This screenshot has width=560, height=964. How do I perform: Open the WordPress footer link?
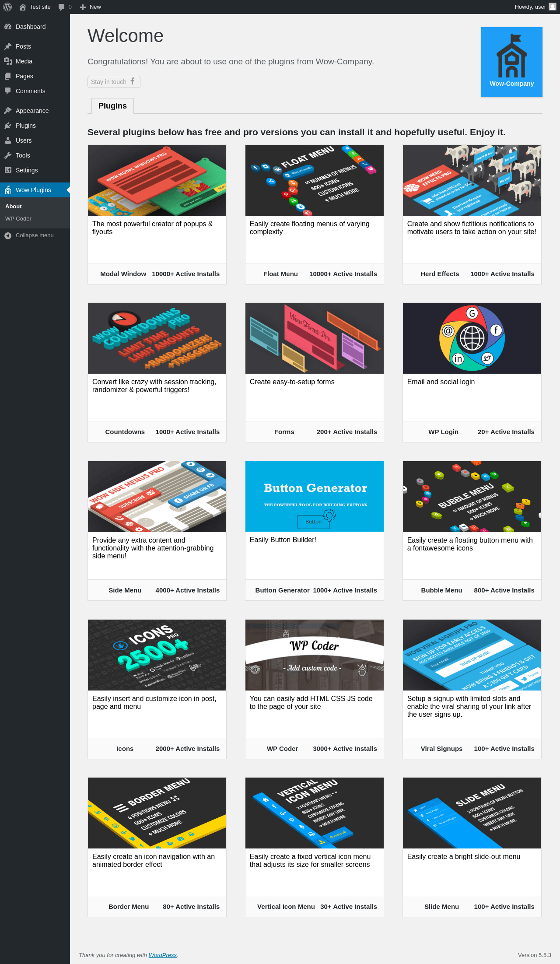163,955
